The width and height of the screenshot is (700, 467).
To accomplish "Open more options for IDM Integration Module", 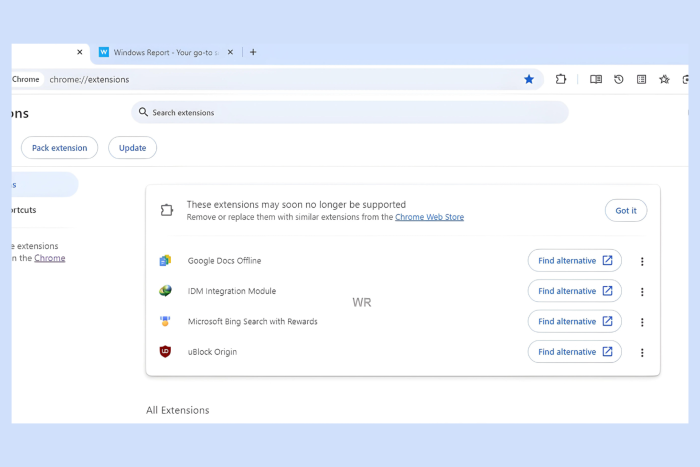I will 642,292.
